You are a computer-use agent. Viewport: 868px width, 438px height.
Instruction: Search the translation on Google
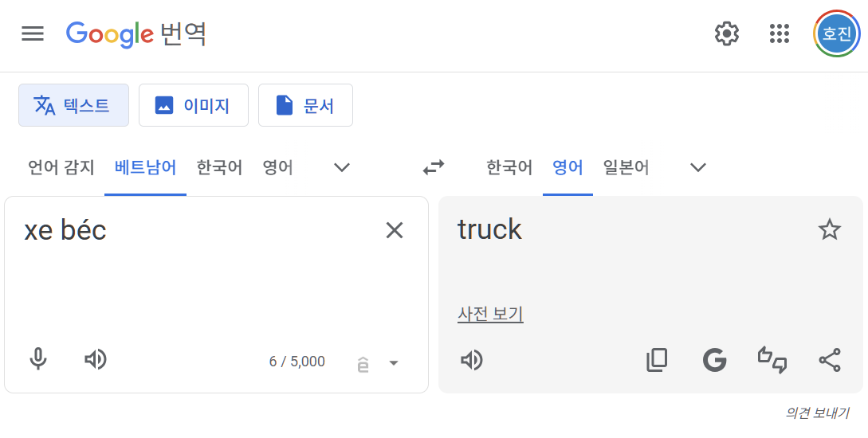click(x=715, y=360)
